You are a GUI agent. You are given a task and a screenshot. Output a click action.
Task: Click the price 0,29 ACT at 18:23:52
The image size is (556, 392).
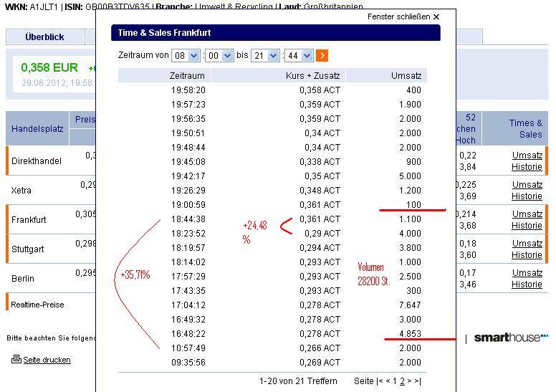pyautogui.click(x=322, y=234)
